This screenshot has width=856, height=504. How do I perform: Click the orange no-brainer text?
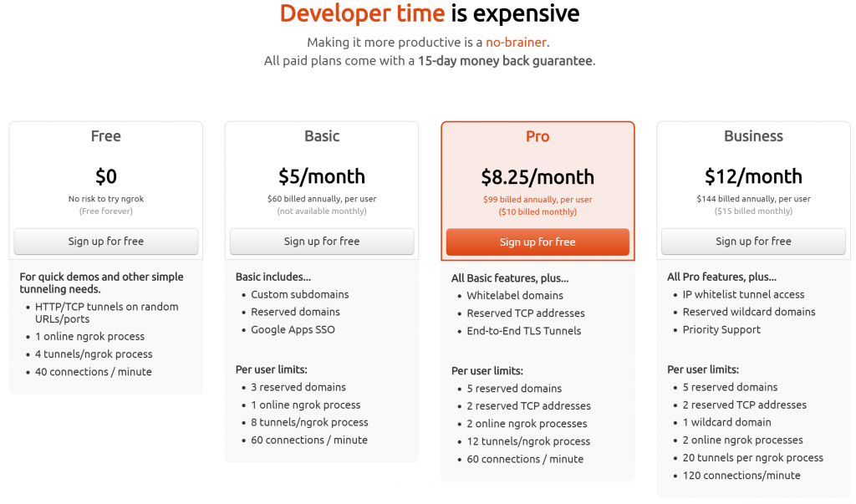[x=517, y=42]
